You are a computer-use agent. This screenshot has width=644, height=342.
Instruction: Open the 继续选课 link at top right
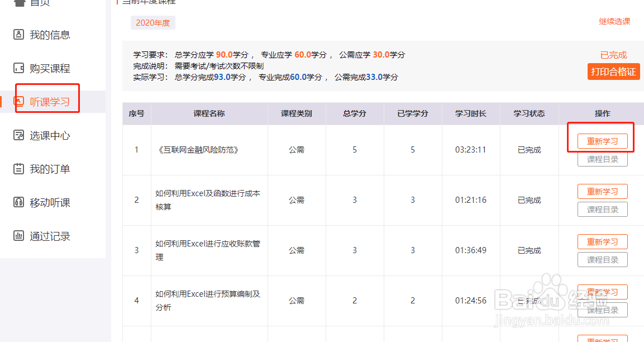[614, 21]
